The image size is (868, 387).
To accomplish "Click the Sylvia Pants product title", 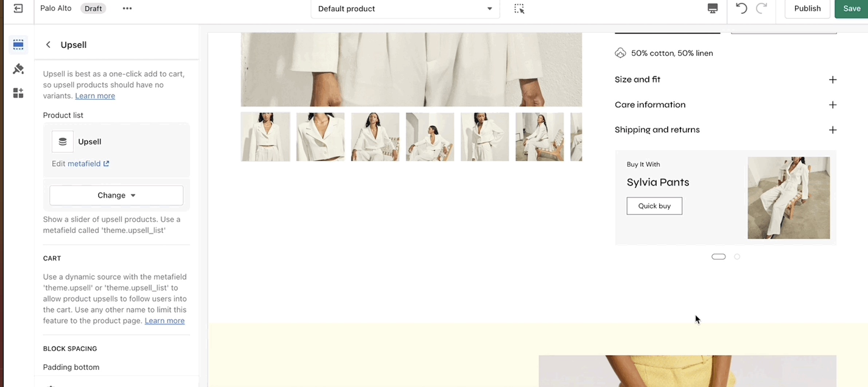I will coord(658,182).
